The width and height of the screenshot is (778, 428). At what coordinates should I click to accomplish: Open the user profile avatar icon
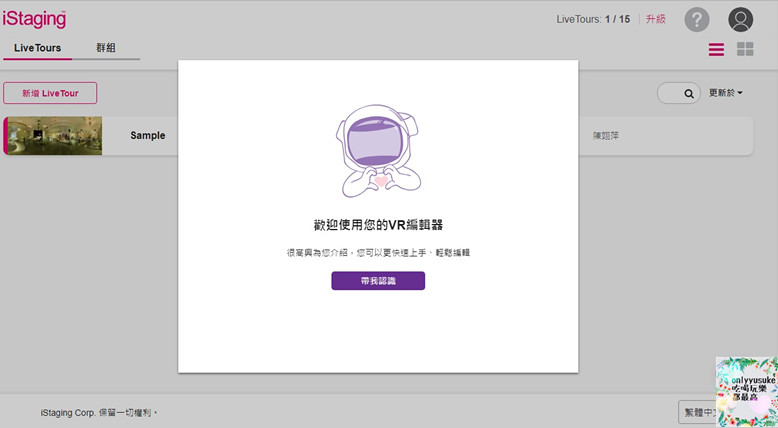pos(740,20)
